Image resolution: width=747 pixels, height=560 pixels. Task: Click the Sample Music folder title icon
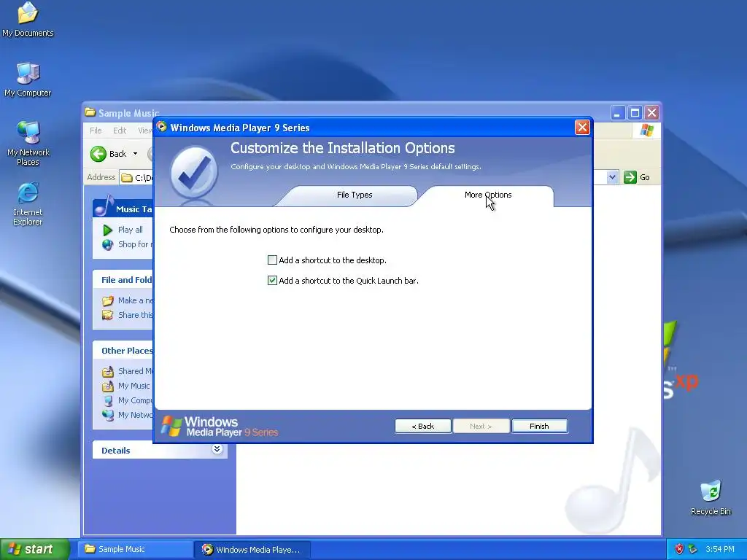pyautogui.click(x=90, y=112)
